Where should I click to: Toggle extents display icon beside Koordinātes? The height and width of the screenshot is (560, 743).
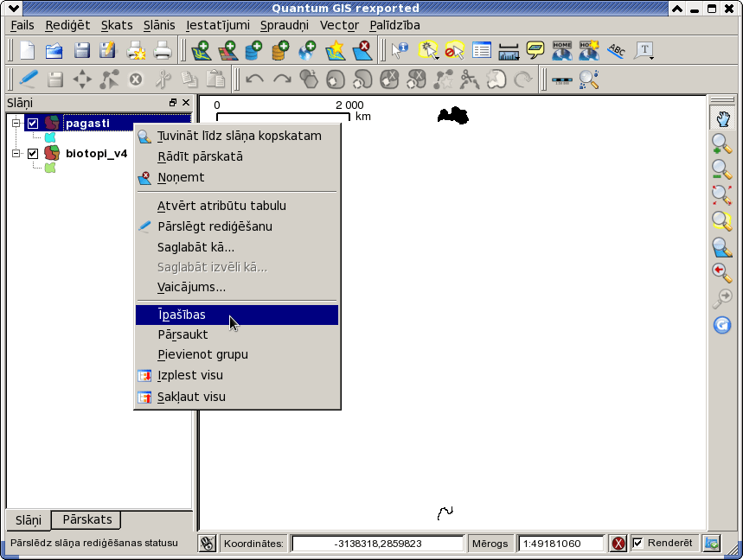click(207, 543)
